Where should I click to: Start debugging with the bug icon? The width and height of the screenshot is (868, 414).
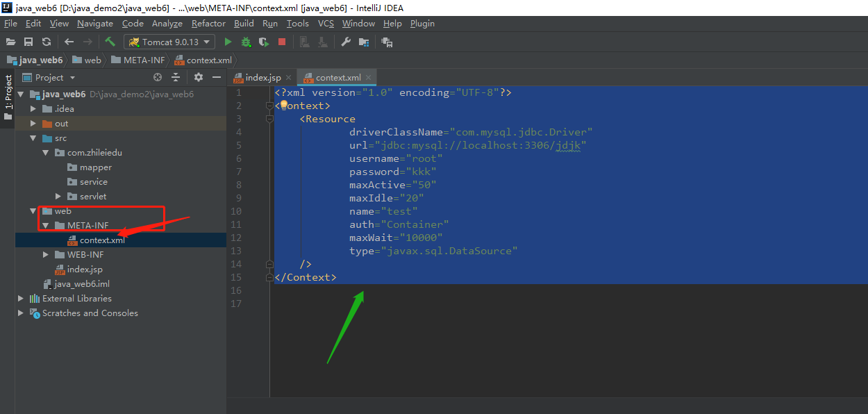(246, 42)
